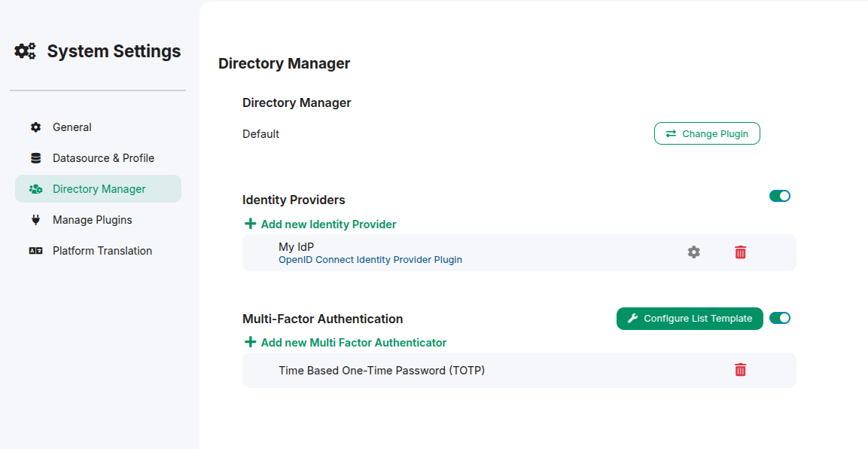Click the Configure List Template button
The height and width of the screenshot is (449, 868).
[690, 319]
